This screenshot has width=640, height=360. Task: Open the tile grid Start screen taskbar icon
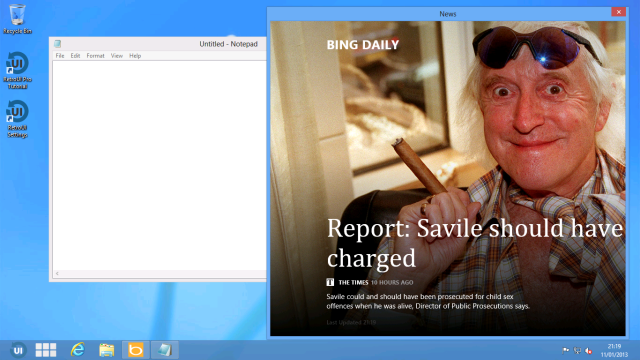(x=46, y=350)
